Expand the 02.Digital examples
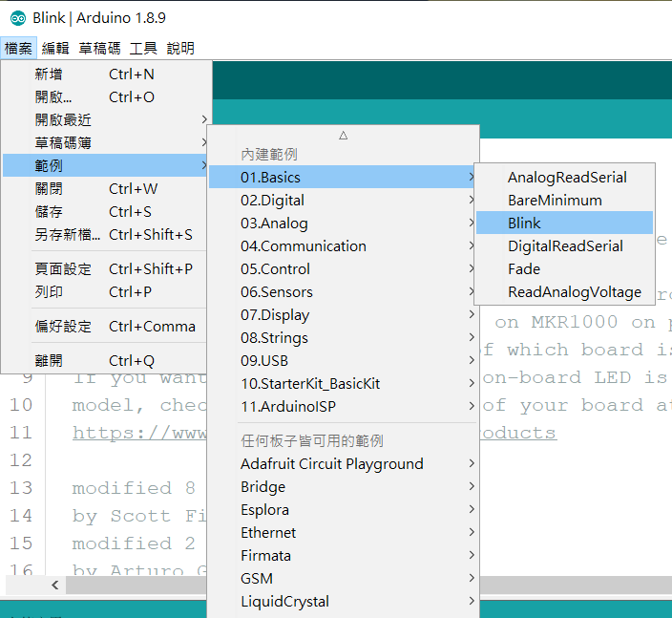 pyautogui.click(x=343, y=201)
